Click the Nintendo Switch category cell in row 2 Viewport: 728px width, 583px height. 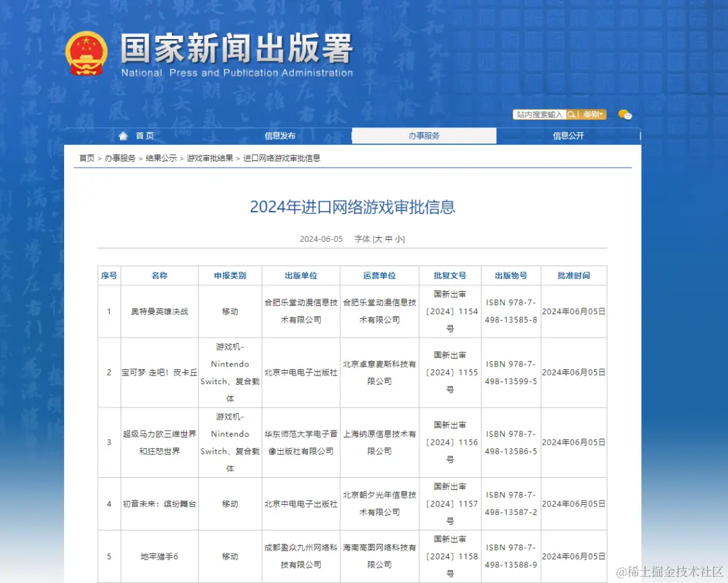(x=230, y=372)
